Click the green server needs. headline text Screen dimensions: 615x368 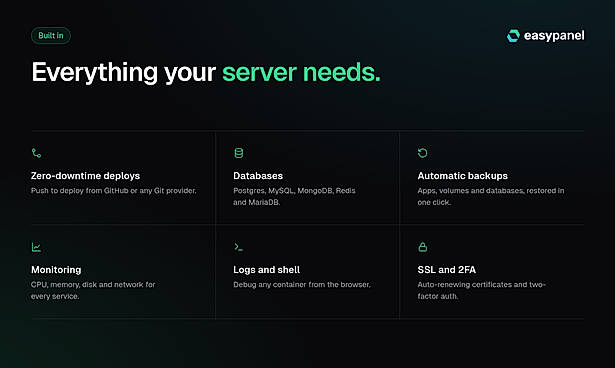coord(301,73)
